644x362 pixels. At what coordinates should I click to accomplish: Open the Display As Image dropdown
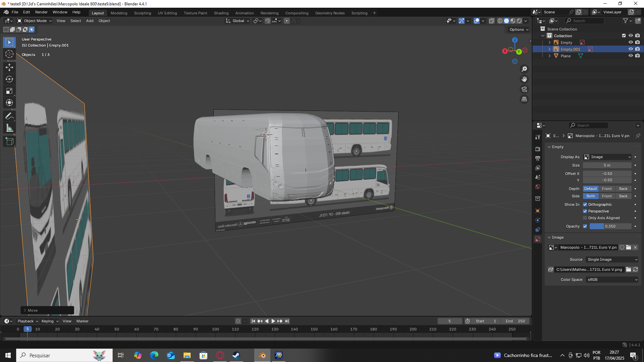tap(607, 157)
